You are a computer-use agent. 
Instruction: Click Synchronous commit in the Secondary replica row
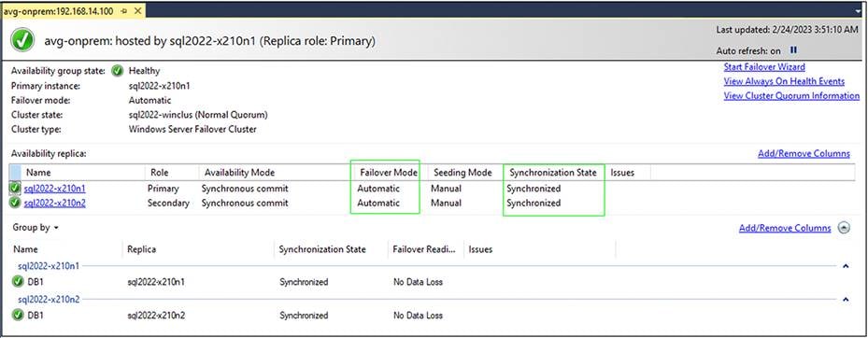click(x=245, y=203)
